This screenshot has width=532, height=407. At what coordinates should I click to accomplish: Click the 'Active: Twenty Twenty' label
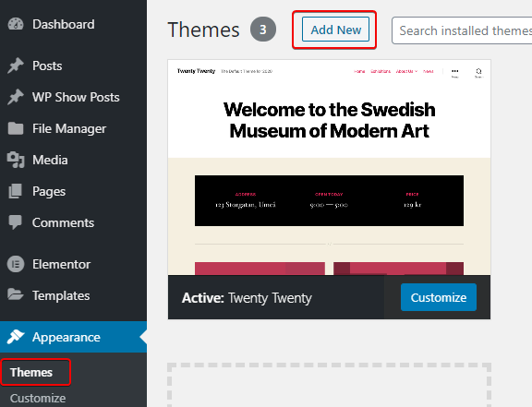coord(247,298)
